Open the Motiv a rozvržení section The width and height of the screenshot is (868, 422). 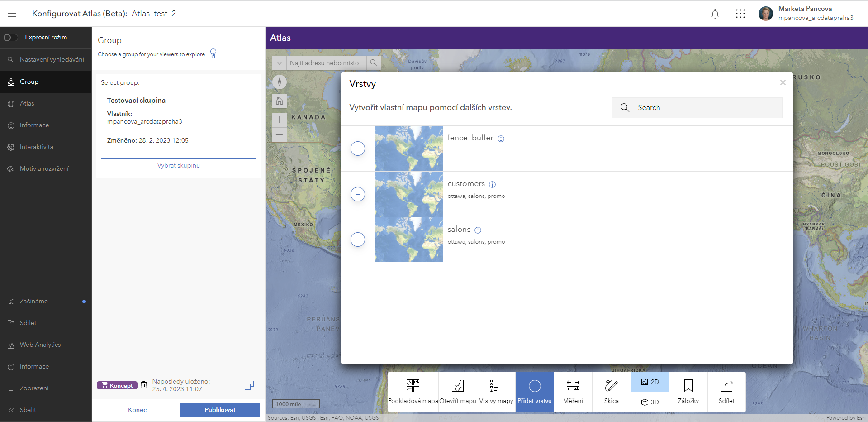(x=44, y=168)
